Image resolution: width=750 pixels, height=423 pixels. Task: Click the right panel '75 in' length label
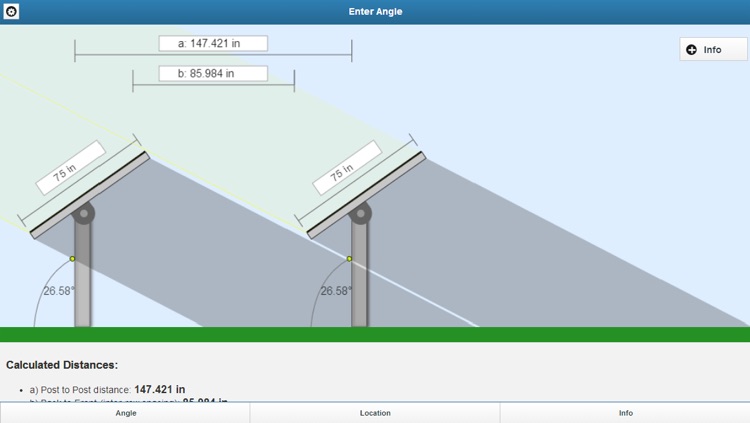tap(347, 167)
